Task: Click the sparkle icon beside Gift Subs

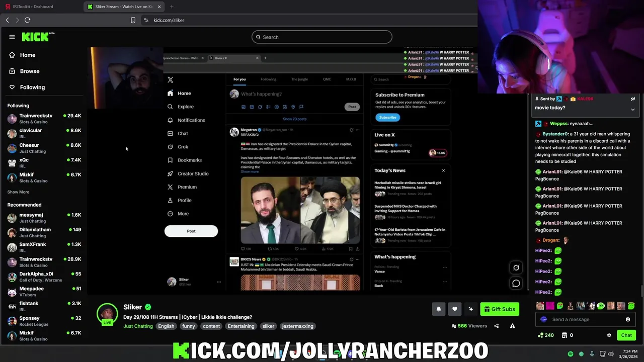Action: [x=471, y=309]
